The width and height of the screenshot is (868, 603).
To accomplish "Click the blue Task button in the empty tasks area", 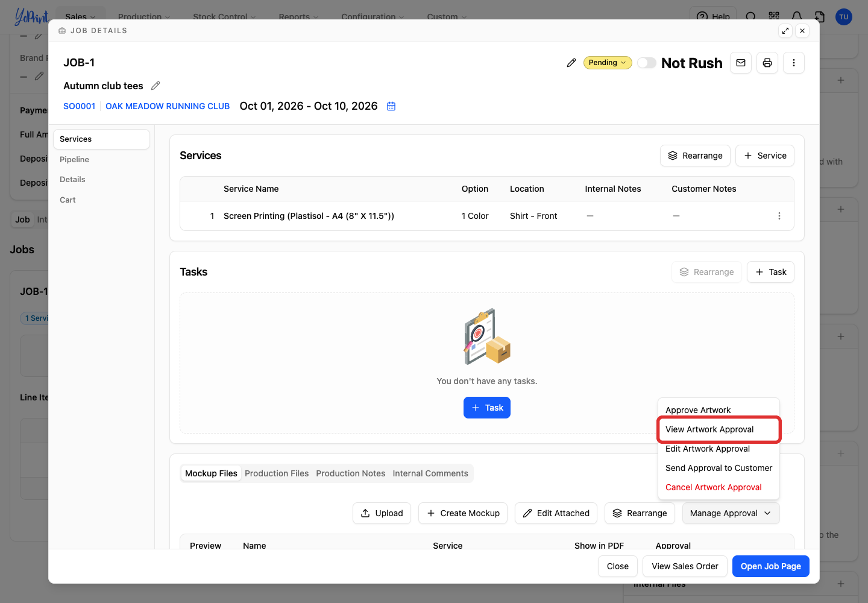I will (487, 408).
